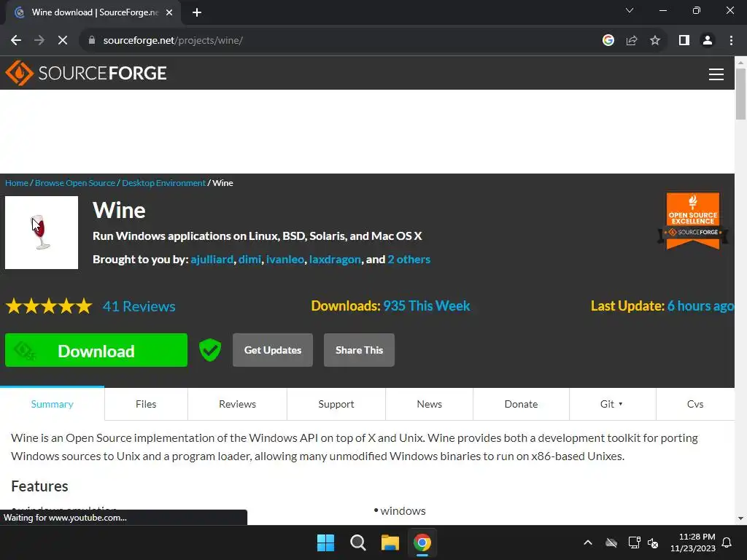Click the 6 hours ago link
Image resolution: width=747 pixels, height=560 pixels.
coord(700,306)
